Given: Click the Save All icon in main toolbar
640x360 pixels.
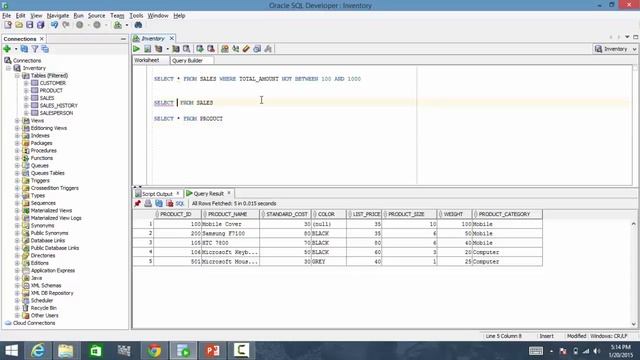Looking at the screenshot, I should coord(40,25).
